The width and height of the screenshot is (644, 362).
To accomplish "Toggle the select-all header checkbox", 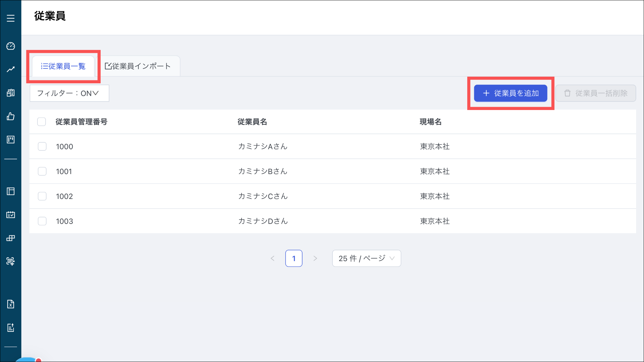I will pos(42,122).
